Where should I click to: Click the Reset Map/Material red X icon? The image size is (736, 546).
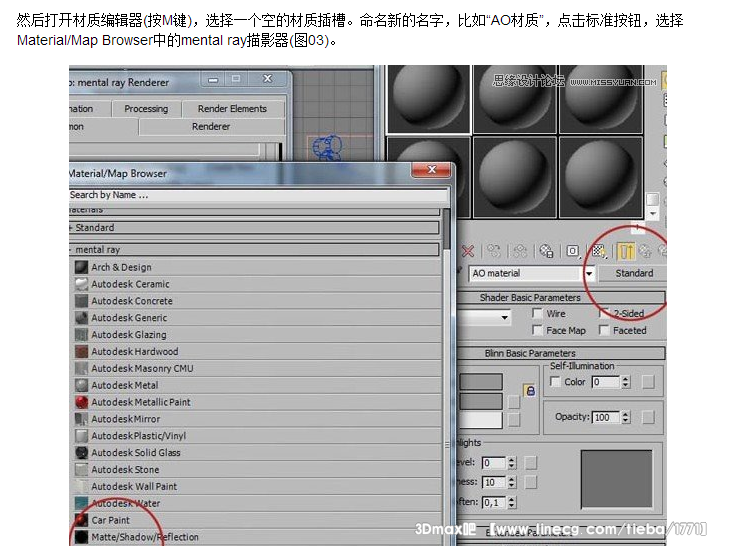(x=468, y=252)
